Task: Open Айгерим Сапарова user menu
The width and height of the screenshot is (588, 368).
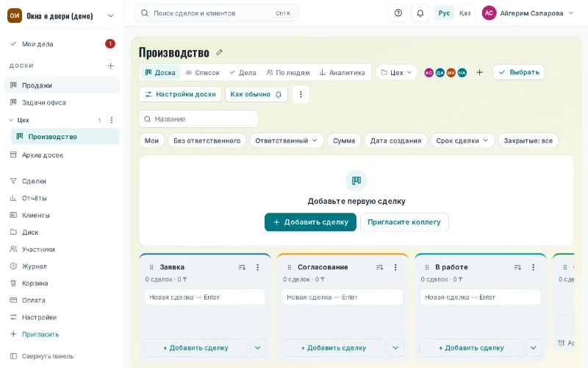Action: (x=528, y=13)
